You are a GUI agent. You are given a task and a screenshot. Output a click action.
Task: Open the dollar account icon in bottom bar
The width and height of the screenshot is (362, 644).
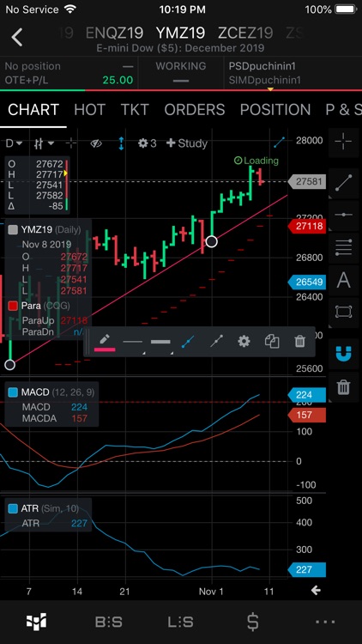click(253, 622)
